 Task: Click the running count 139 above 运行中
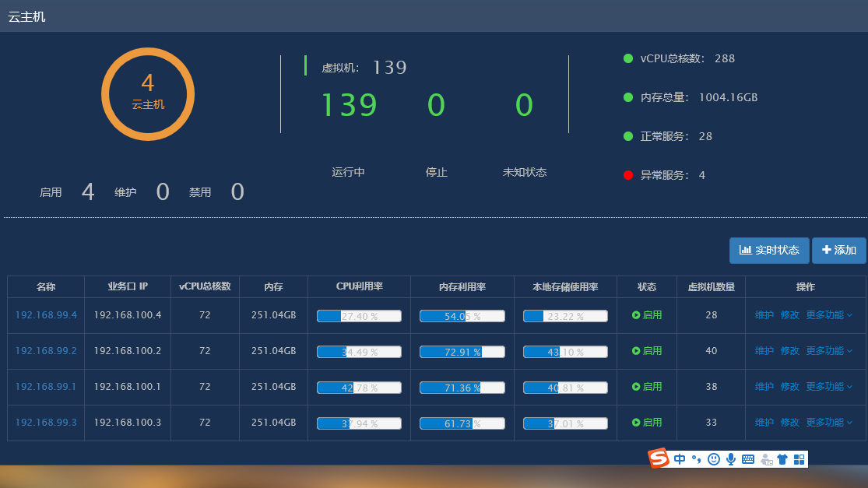tap(349, 104)
